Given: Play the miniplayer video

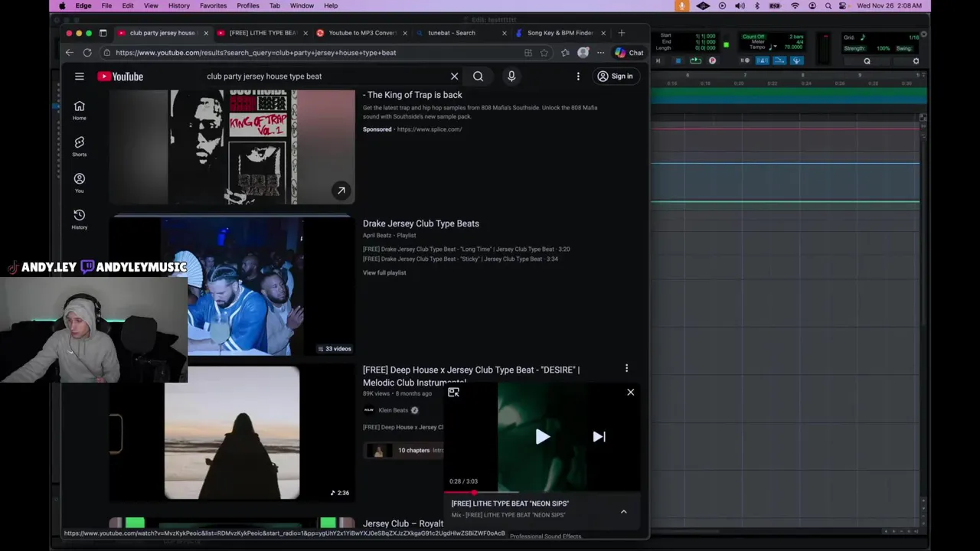Looking at the screenshot, I should click(x=542, y=437).
